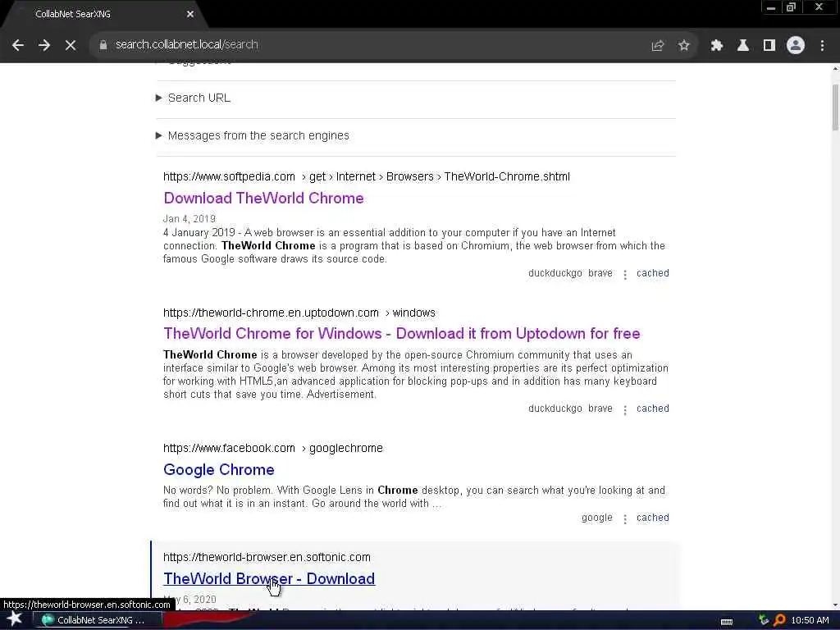This screenshot has width=840, height=630.
Task: Bookmark this page with the star icon
Action: point(683,46)
